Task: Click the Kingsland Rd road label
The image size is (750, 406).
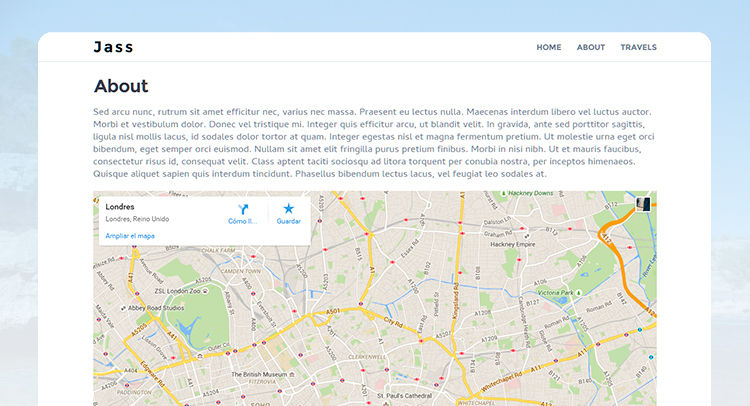Action: (x=456, y=301)
